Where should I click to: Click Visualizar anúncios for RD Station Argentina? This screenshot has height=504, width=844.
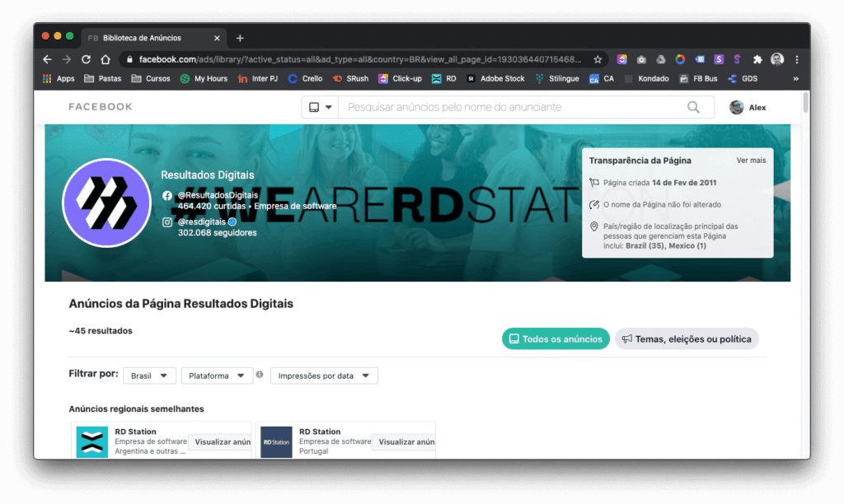[x=220, y=441]
